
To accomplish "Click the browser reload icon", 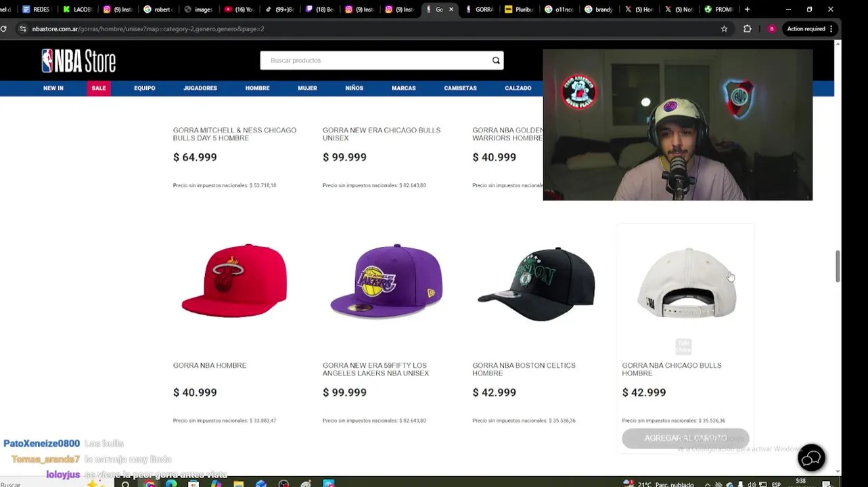I will click(x=4, y=28).
